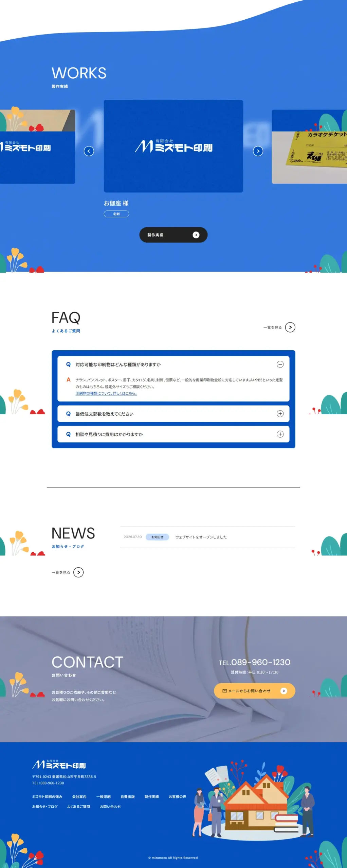Click the お知らせ badge in the news row

coord(157,537)
